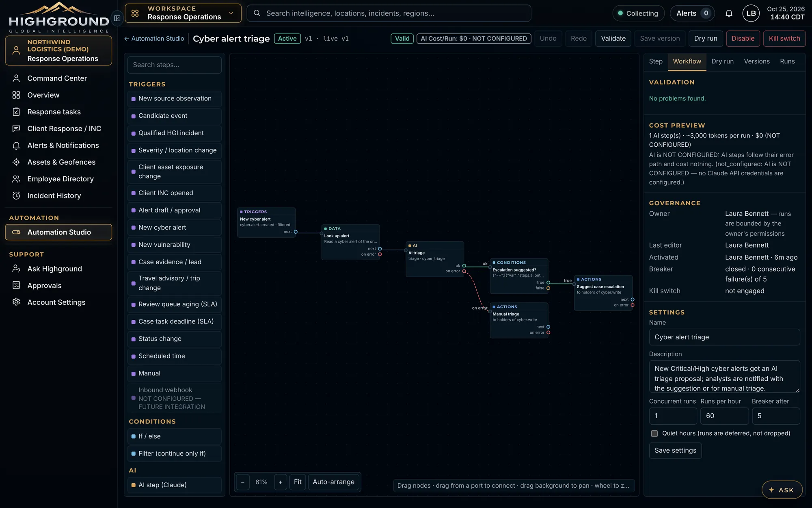Zoom in the canvas with plus button
The width and height of the screenshot is (812, 508).
point(280,482)
